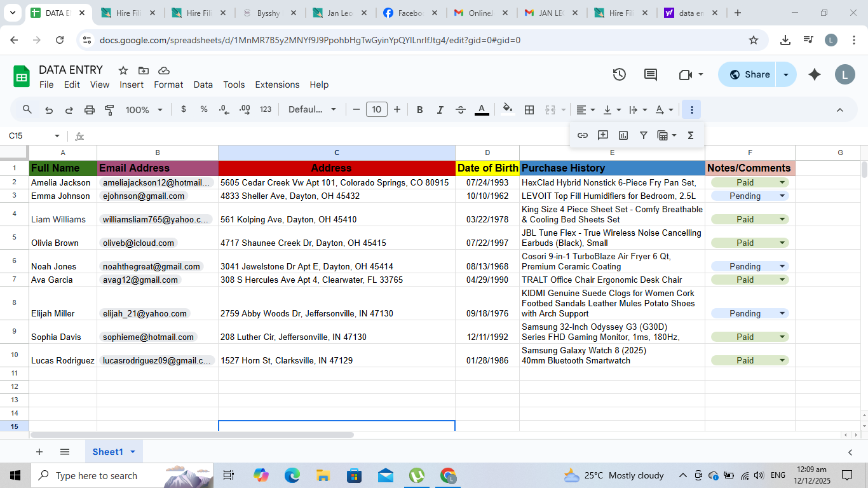The width and height of the screenshot is (868, 488).
Task: Click the insert chart icon
Action: pos(623,135)
